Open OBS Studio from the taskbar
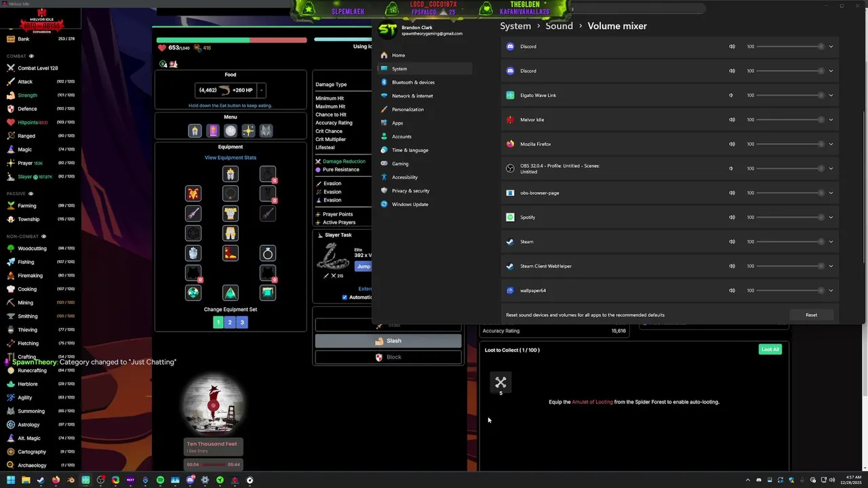Image resolution: width=868 pixels, height=488 pixels. (x=100, y=480)
